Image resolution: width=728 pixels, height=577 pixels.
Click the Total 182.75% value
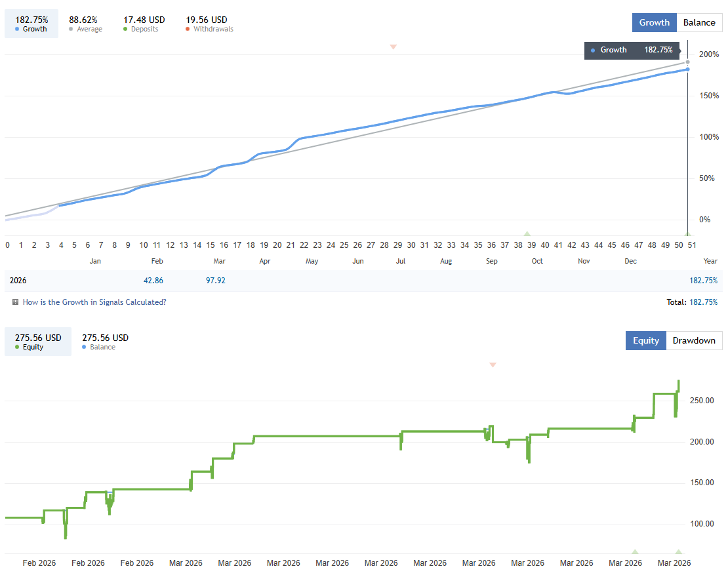[703, 302]
